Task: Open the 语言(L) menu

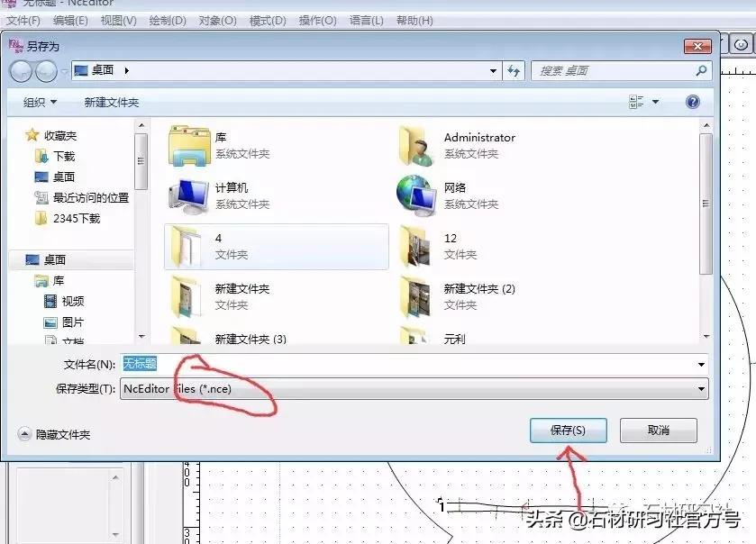Action: 367,21
